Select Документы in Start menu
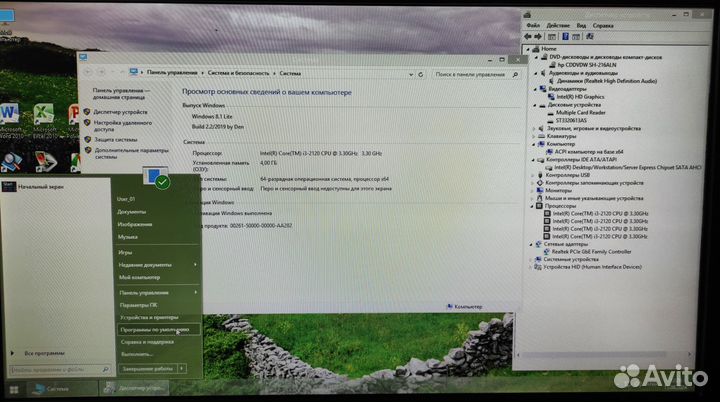720x402 pixels. click(131, 212)
